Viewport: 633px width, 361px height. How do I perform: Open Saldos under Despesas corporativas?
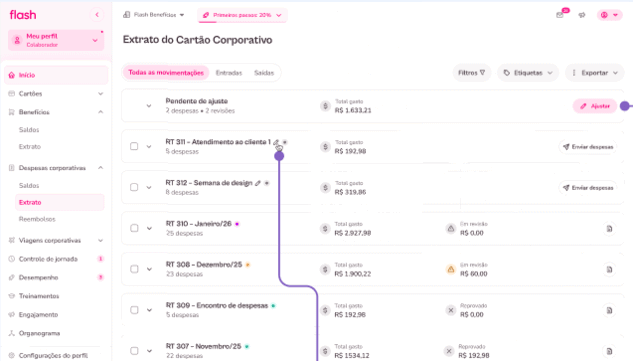(29, 186)
